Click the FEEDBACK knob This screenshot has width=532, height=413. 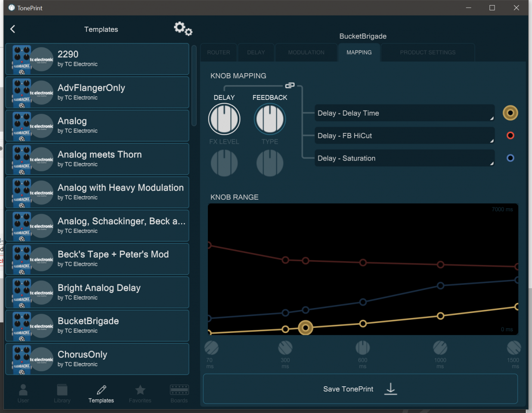(x=270, y=119)
